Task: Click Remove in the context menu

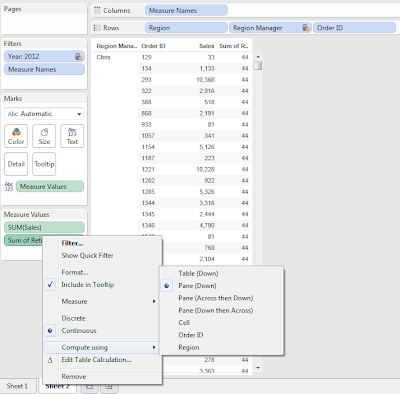Action: (74, 377)
